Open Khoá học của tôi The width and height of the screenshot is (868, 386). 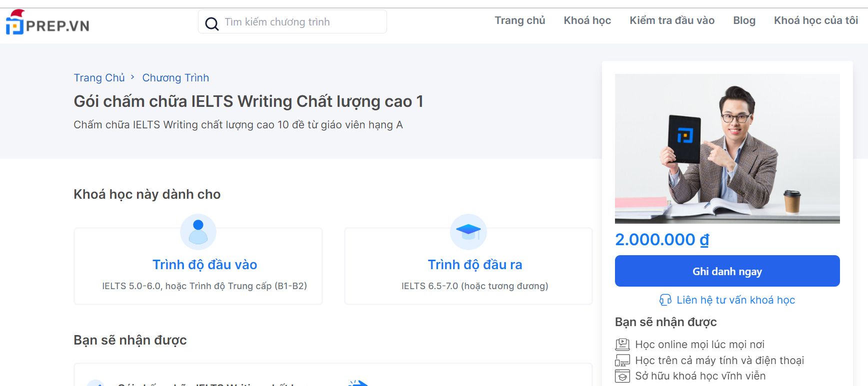coord(815,20)
